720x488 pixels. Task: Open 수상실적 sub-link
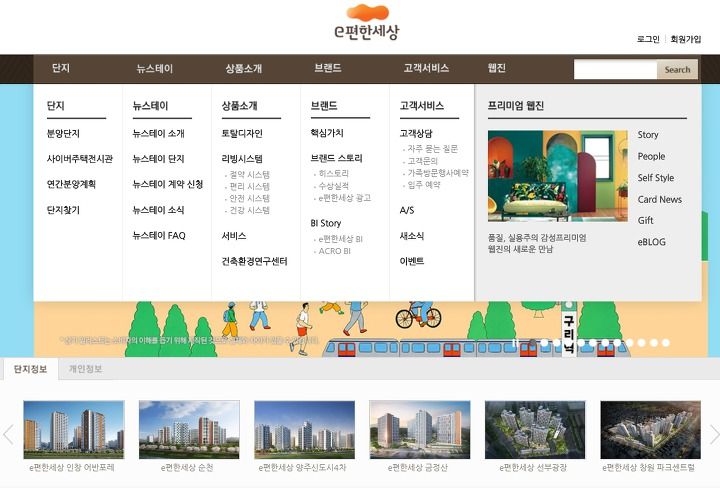pyautogui.click(x=334, y=186)
